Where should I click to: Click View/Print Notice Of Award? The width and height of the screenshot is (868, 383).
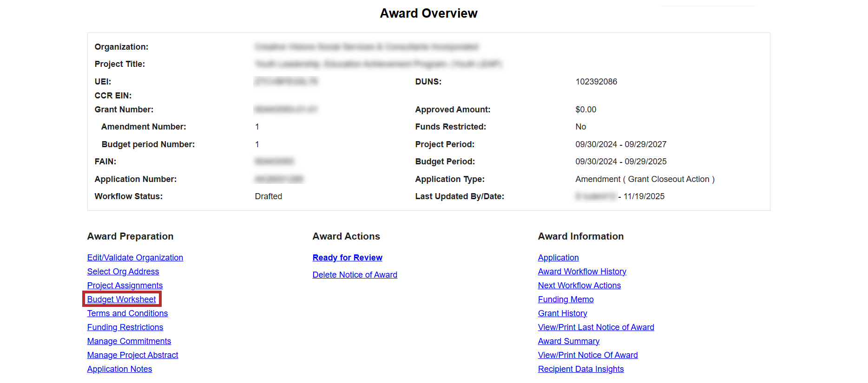pyautogui.click(x=587, y=355)
